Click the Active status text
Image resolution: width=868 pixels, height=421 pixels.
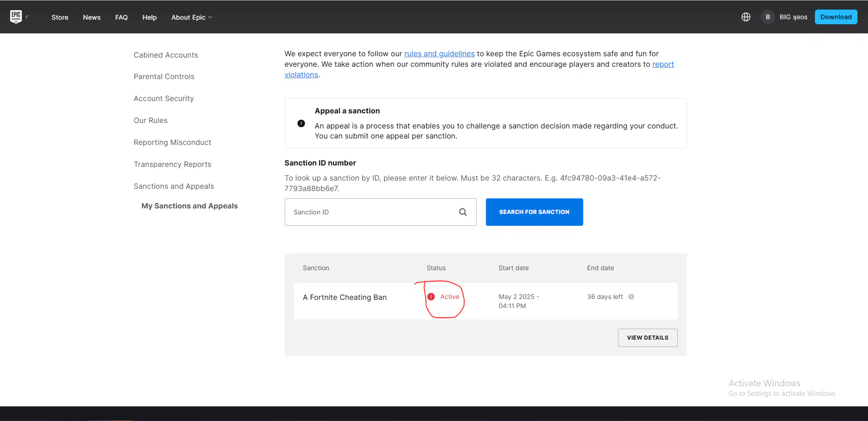(x=450, y=297)
